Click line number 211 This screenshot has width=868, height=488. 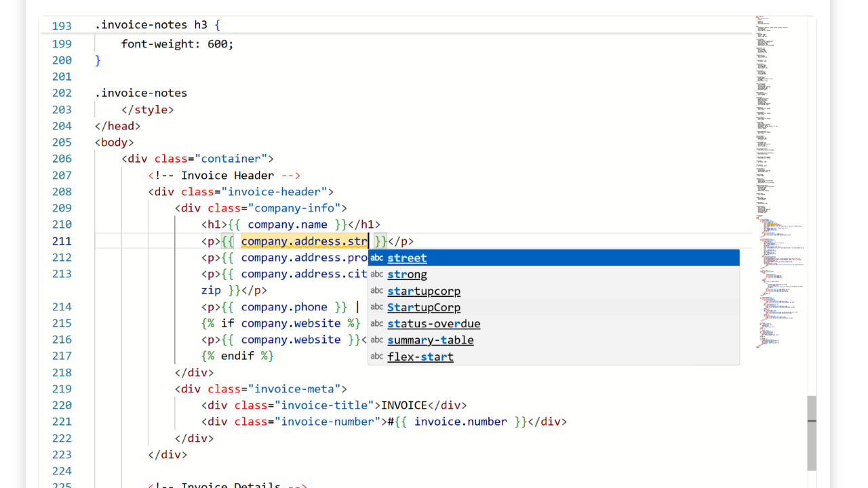(x=62, y=241)
